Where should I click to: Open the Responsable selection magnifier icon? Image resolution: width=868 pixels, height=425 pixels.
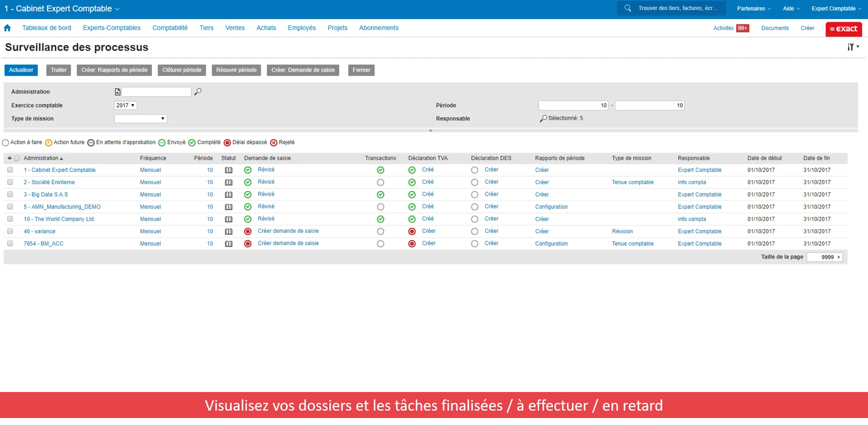543,119
